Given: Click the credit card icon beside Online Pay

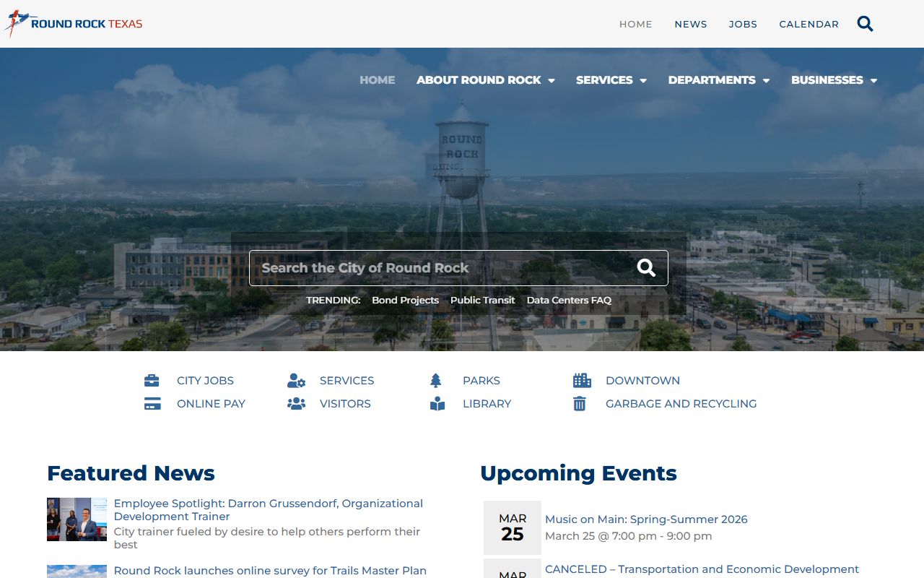Looking at the screenshot, I should point(152,404).
